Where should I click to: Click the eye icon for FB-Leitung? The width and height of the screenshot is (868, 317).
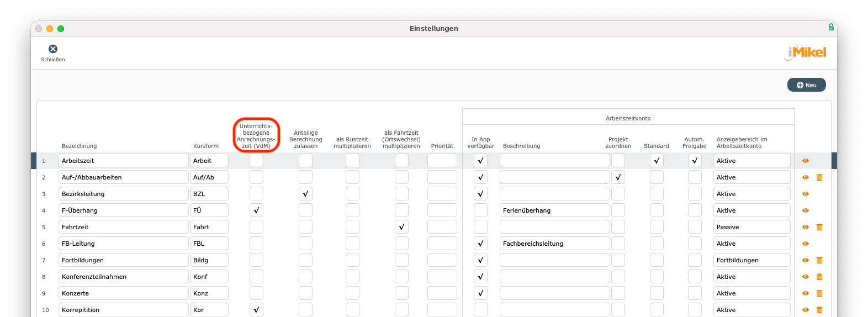[806, 244]
